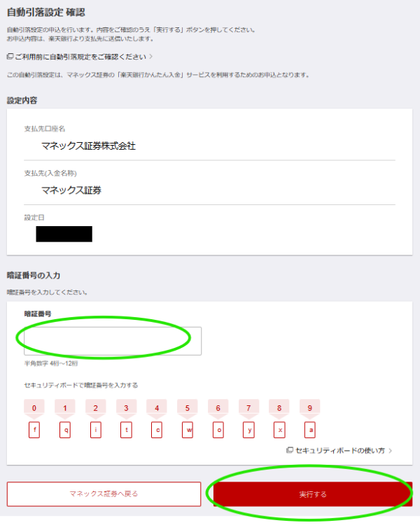Click the chevron after セキュリティボードの使い方
The height and width of the screenshot is (525, 420).
point(390,451)
